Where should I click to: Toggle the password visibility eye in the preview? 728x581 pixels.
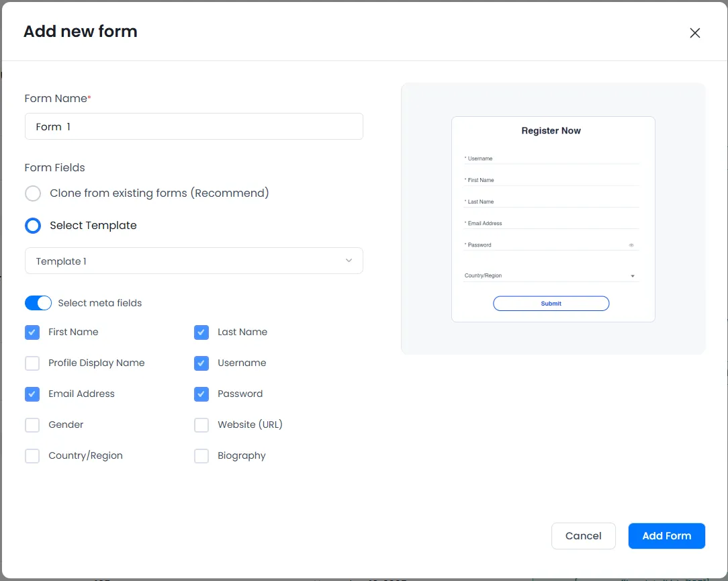click(631, 245)
